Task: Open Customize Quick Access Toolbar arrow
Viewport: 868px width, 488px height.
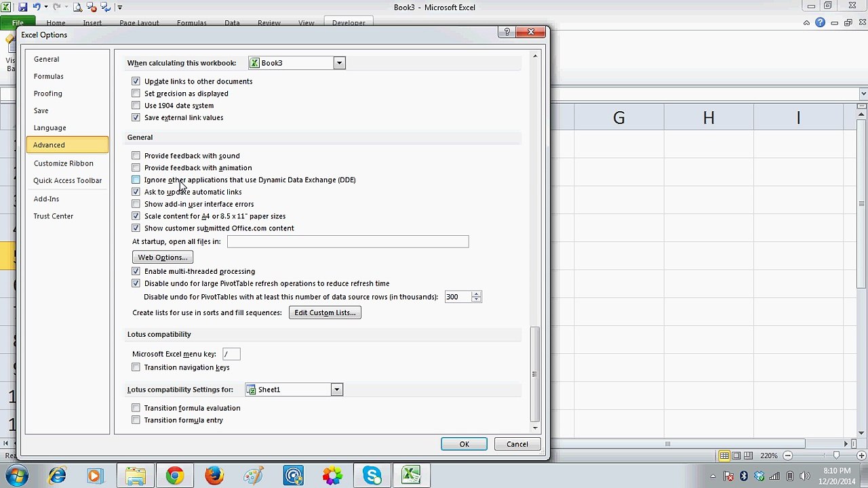Action: [120, 7]
